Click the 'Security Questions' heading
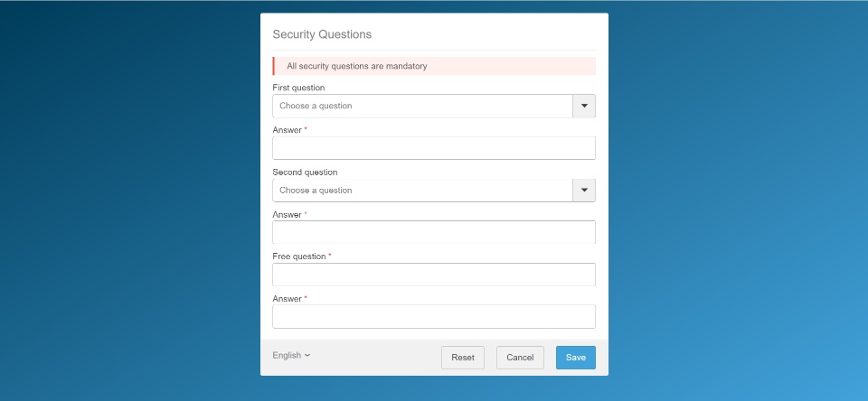The width and height of the screenshot is (868, 401). 322,34
